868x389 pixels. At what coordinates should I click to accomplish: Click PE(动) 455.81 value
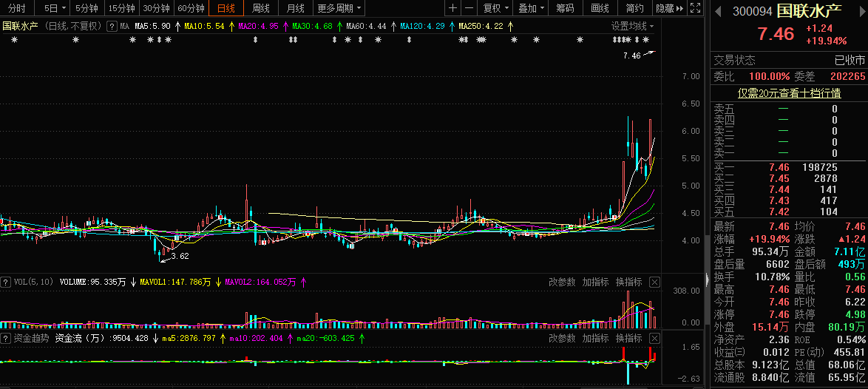tap(851, 352)
